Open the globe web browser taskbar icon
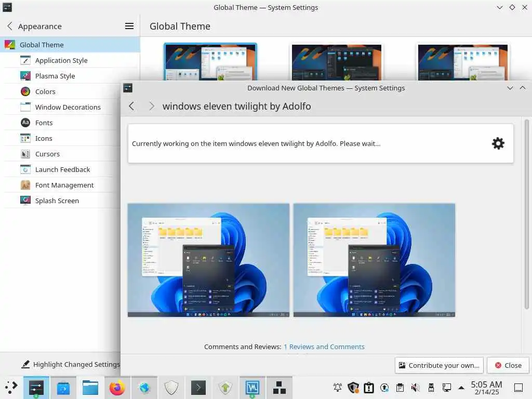 coord(144,388)
